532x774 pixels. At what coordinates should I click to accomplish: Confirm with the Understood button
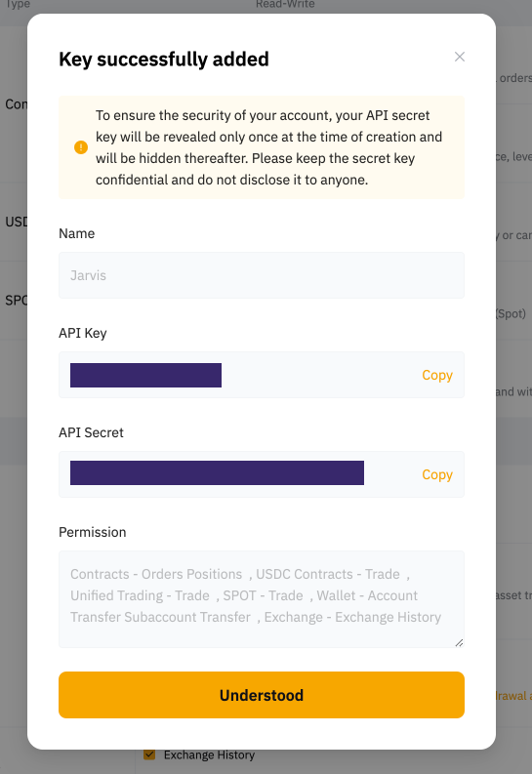(x=262, y=695)
